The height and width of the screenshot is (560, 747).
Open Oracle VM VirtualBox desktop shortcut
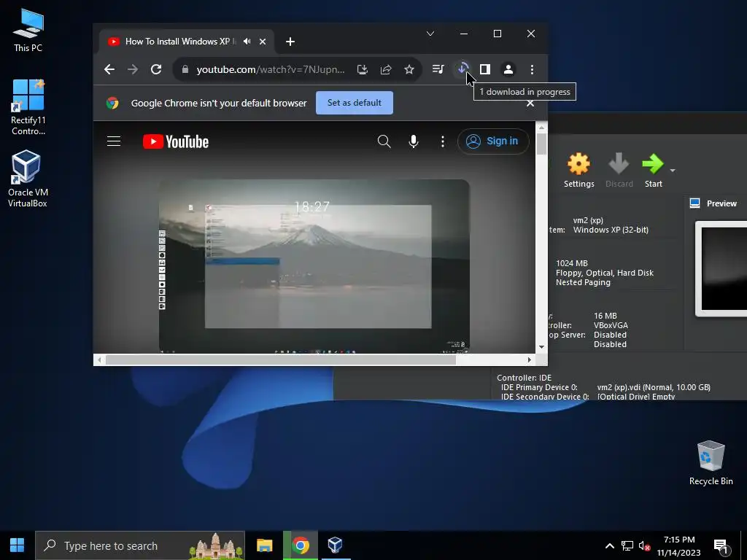[x=27, y=179]
